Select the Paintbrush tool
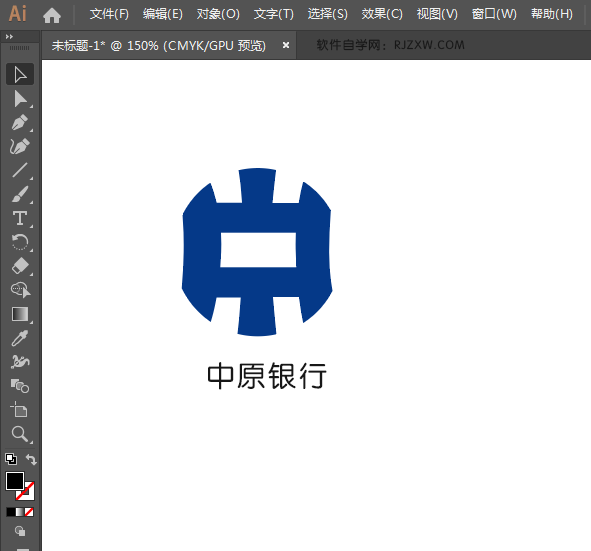The image size is (591, 551). [20, 194]
